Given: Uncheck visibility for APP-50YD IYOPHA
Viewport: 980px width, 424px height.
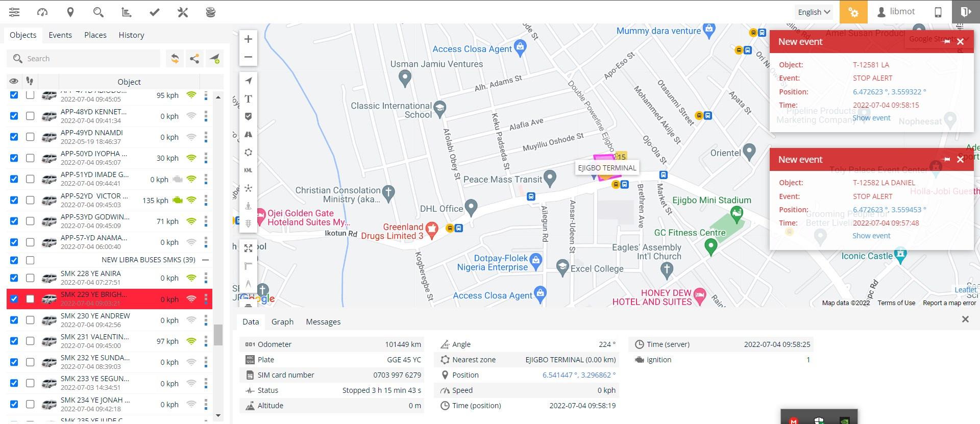Looking at the screenshot, I should pyautogui.click(x=14, y=158).
